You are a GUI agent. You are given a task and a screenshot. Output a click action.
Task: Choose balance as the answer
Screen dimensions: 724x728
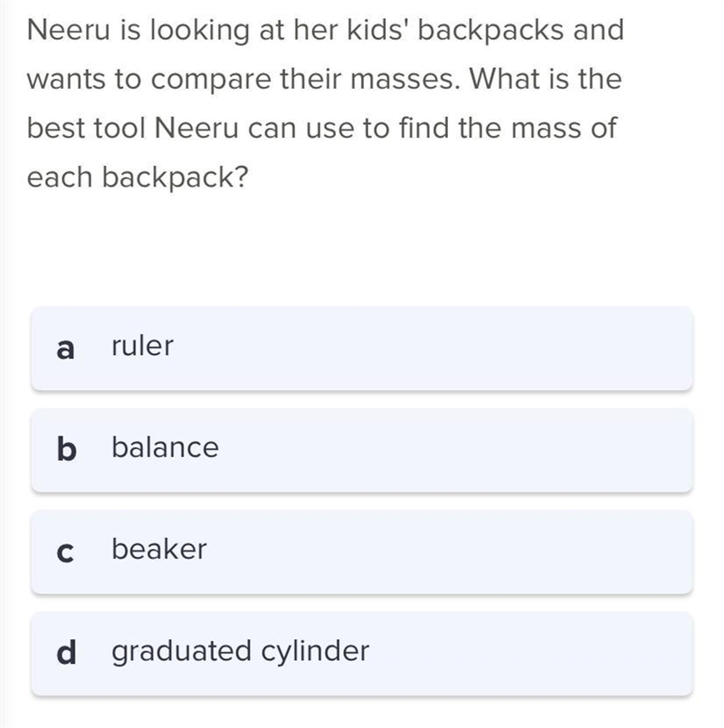(362, 450)
